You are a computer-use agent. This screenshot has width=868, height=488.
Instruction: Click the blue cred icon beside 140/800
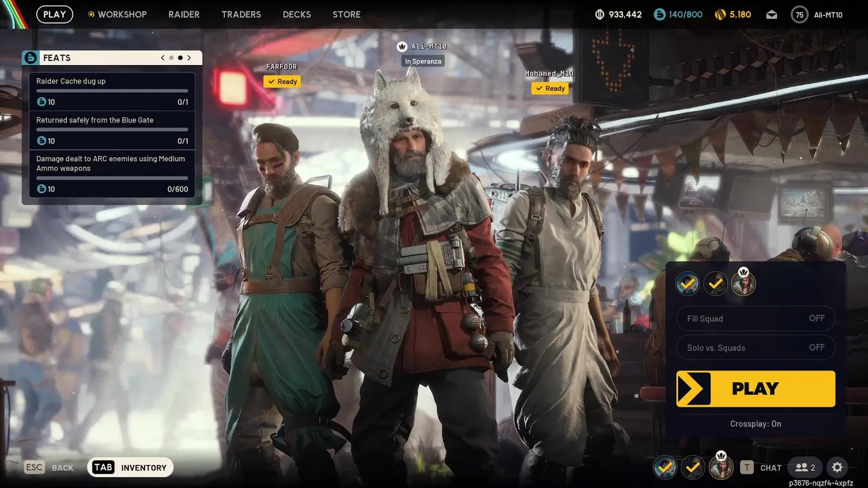[x=659, y=14]
